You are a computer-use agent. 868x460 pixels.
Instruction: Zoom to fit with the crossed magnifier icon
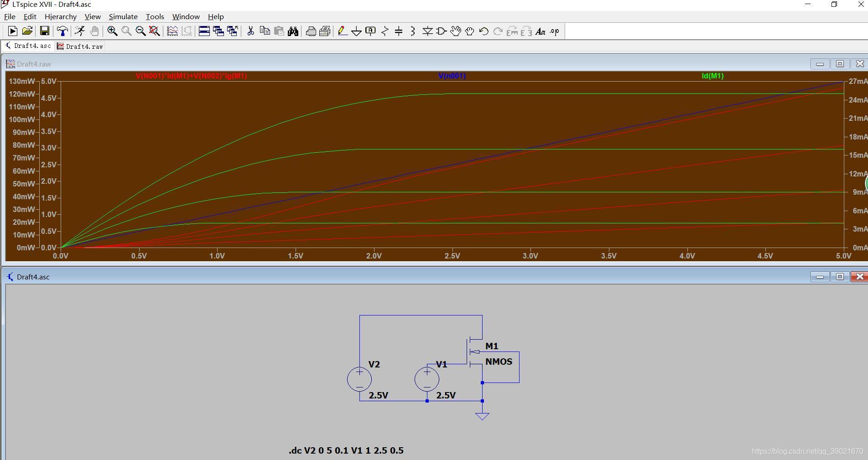155,31
